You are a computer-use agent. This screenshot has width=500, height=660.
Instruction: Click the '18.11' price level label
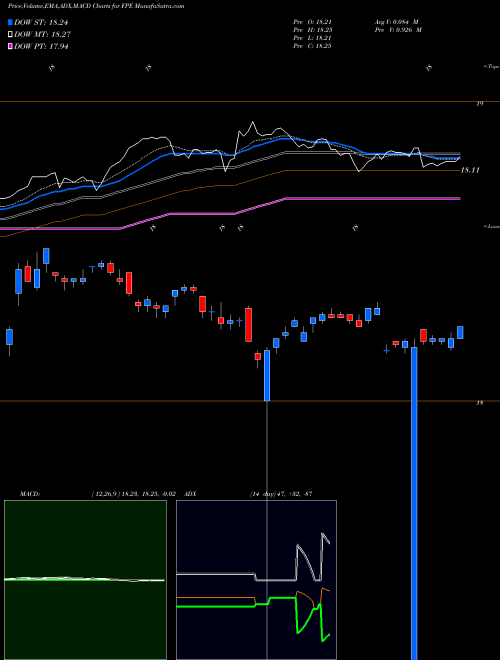470,170
